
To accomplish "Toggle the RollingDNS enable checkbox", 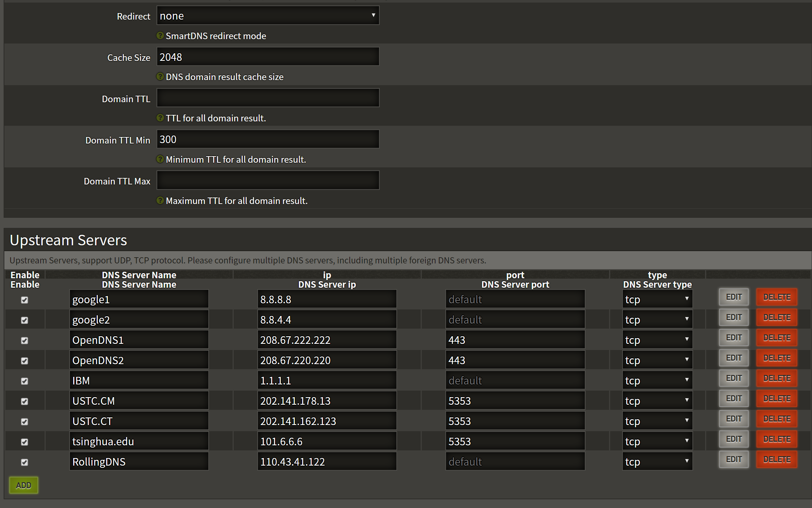I will click(24, 462).
